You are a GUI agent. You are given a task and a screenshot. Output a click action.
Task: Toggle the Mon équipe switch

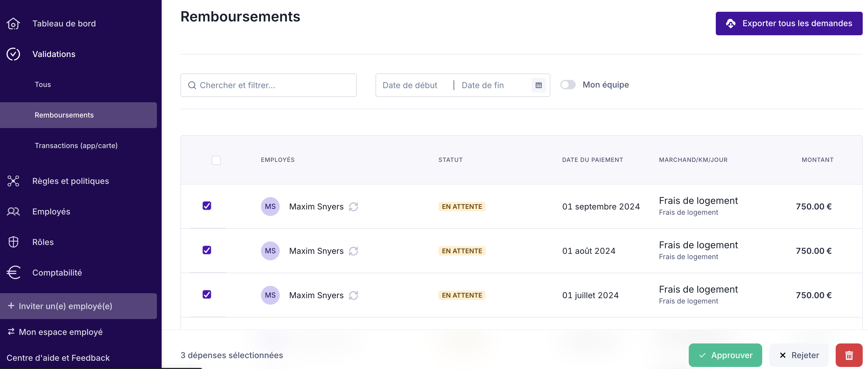tap(568, 85)
